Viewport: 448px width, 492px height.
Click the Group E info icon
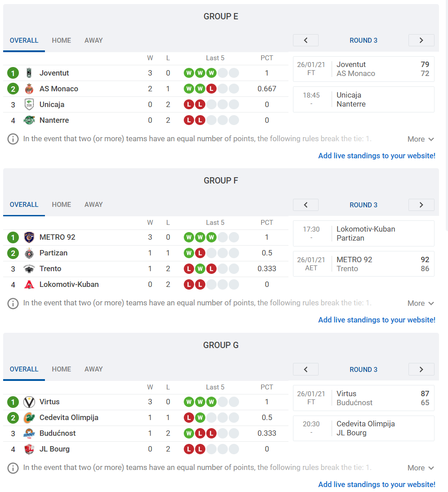point(13,139)
